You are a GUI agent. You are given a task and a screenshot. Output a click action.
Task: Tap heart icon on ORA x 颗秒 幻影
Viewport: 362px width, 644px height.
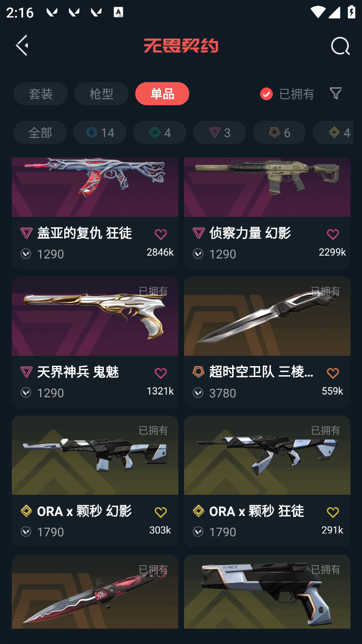(x=160, y=512)
